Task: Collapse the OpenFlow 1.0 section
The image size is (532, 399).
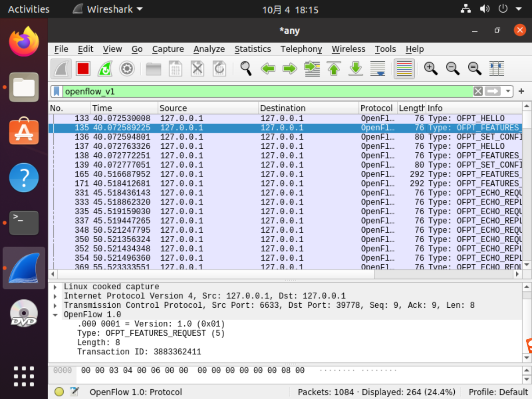Action: coord(55,315)
